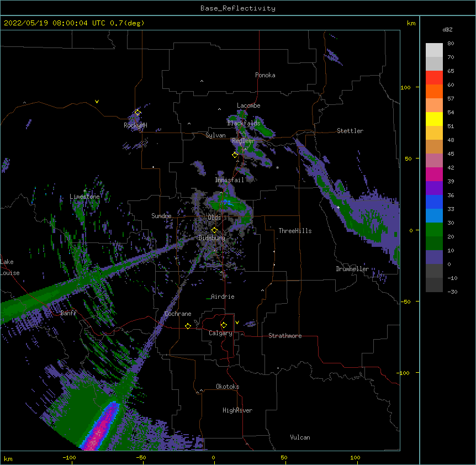
Task: Select the red 65-60 dBZ color swatch
Action: pos(434,78)
